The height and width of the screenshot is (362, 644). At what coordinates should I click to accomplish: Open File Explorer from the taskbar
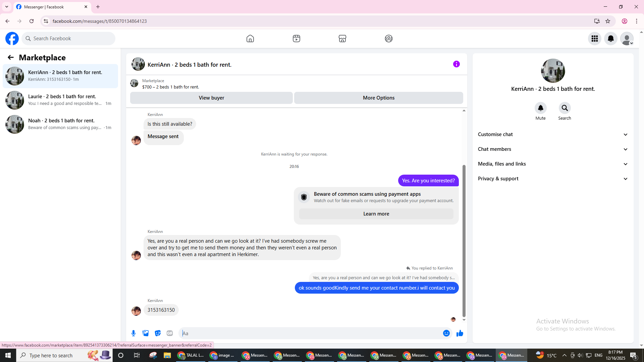pyautogui.click(x=167, y=355)
